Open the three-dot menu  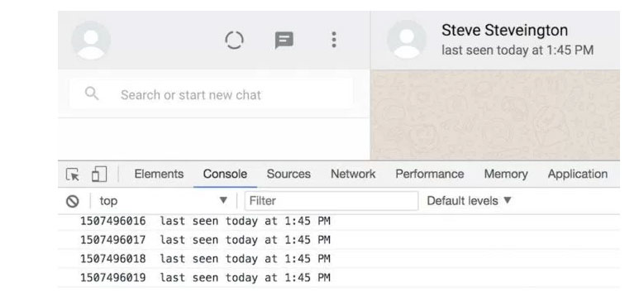334,40
